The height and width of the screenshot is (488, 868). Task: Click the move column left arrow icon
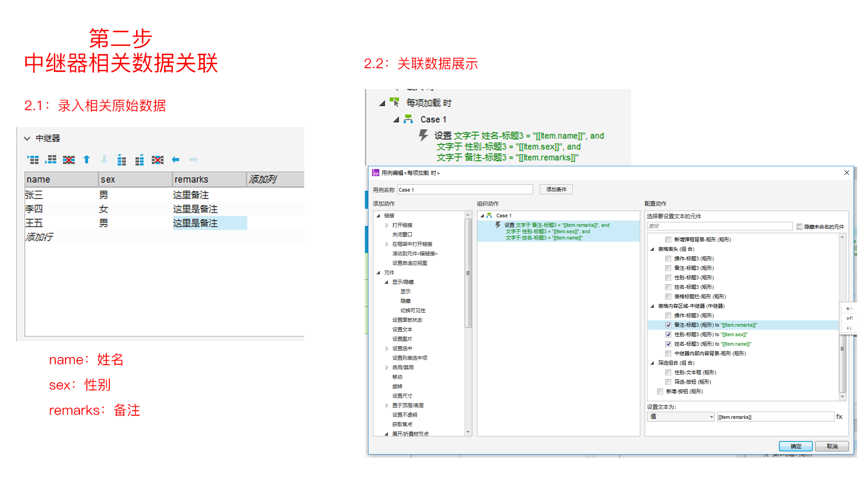coord(175,160)
